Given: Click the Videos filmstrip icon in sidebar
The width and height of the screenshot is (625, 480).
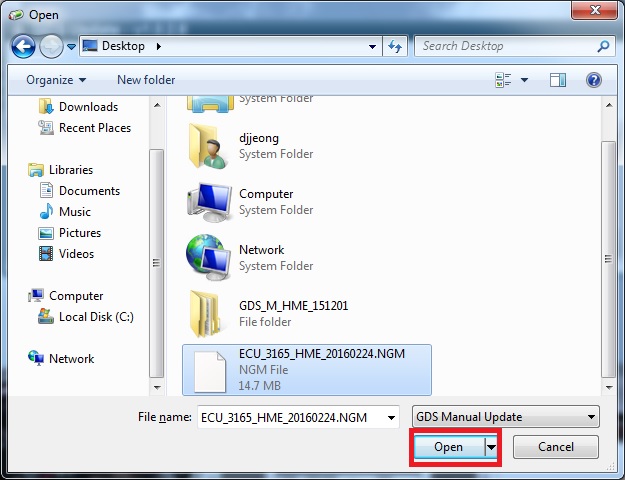Looking at the screenshot, I should coord(46,254).
